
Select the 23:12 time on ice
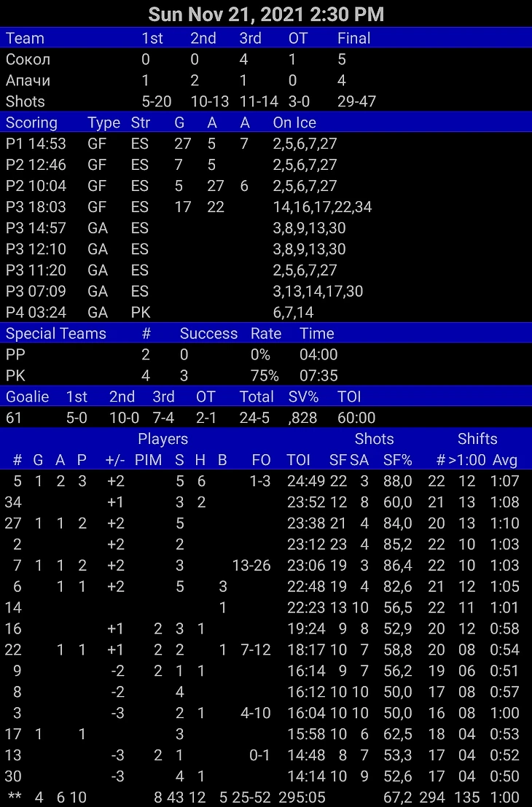[306, 545]
